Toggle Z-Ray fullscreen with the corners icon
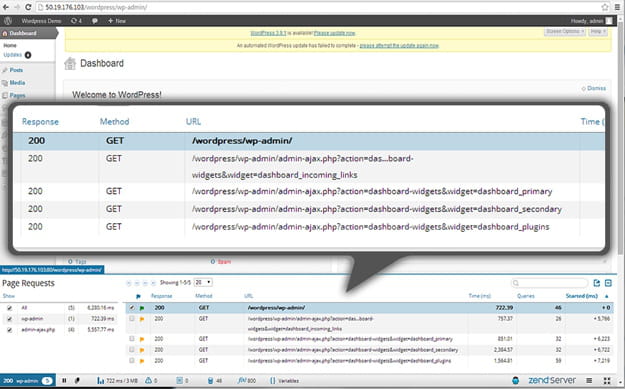The width and height of the screenshot is (625, 389). pyautogui.click(x=607, y=381)
